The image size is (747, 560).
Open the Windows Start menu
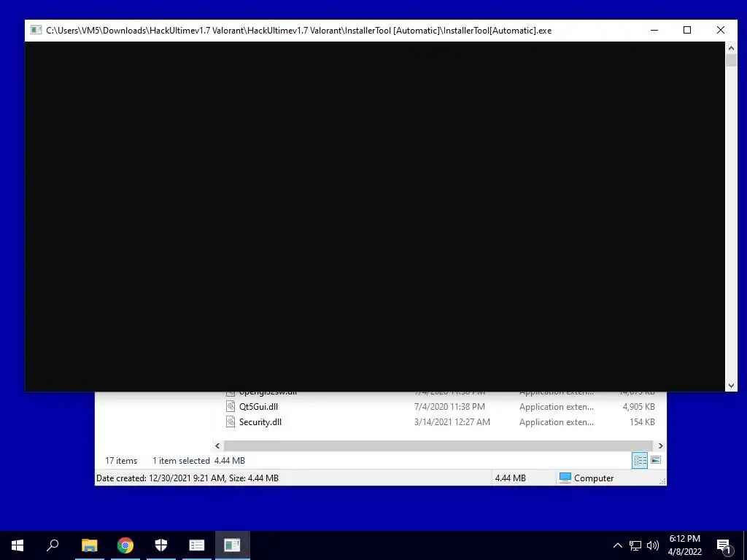point(18,545)
